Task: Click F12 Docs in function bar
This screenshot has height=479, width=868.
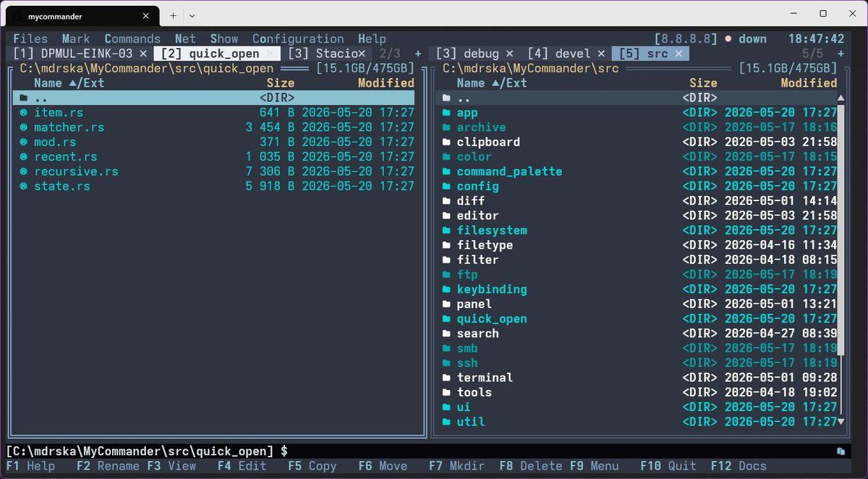Action: pos(739,466)
